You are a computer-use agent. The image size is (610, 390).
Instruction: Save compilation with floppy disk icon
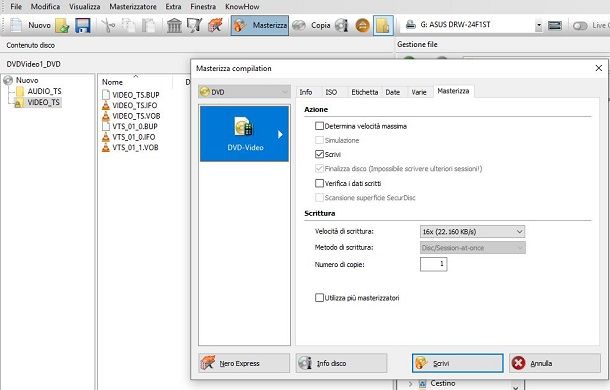(x=83, y=26)
